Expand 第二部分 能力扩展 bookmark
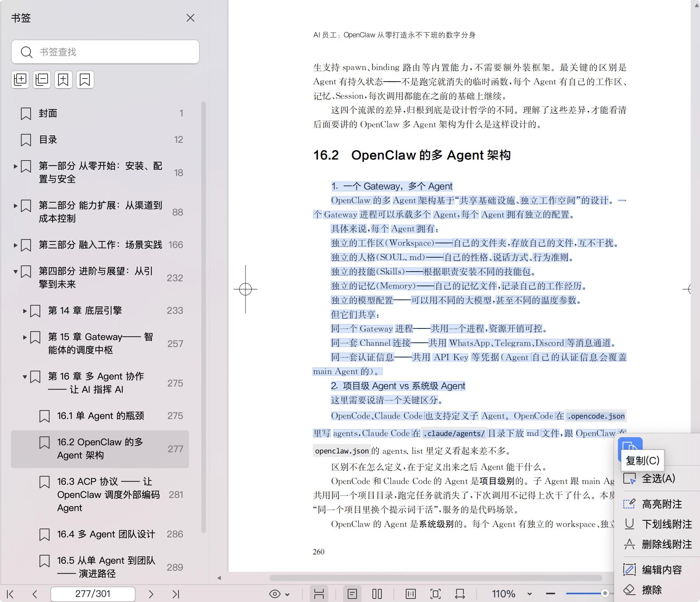Image resolution: width=700 pixels, height=602 pixels. click(x=15, y=206)
